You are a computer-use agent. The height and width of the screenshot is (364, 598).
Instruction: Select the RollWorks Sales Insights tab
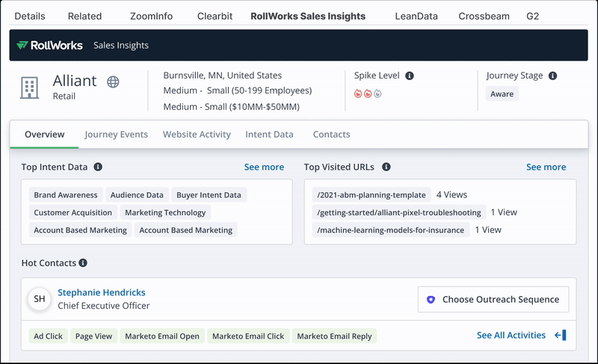coord(308,16)
